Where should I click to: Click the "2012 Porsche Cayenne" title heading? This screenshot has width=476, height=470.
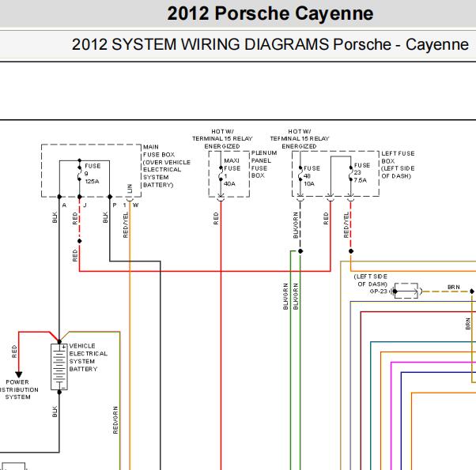(270, 13)
